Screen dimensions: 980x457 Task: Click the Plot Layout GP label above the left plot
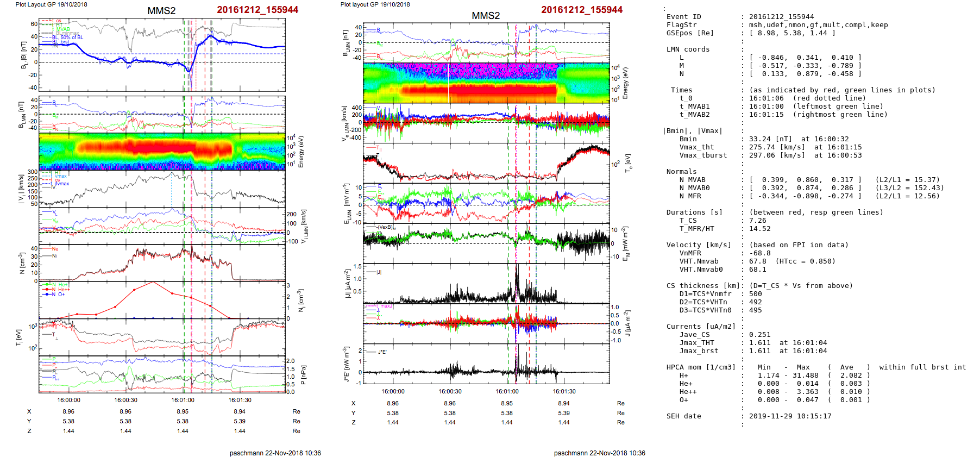pos(51,4)
